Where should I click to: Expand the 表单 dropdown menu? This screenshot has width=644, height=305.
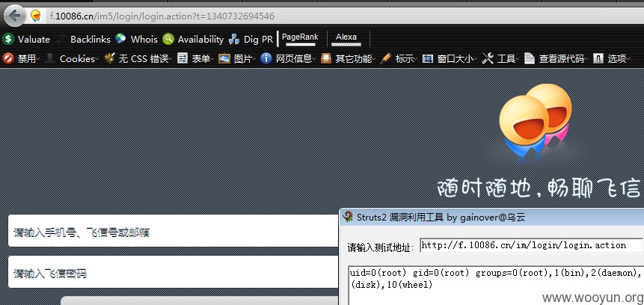coord(203,59)
